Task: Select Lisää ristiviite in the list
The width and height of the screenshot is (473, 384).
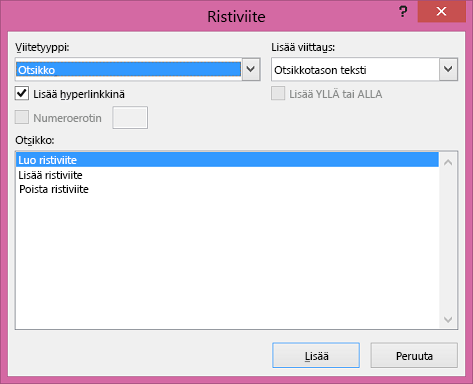Action: (227, 175)
